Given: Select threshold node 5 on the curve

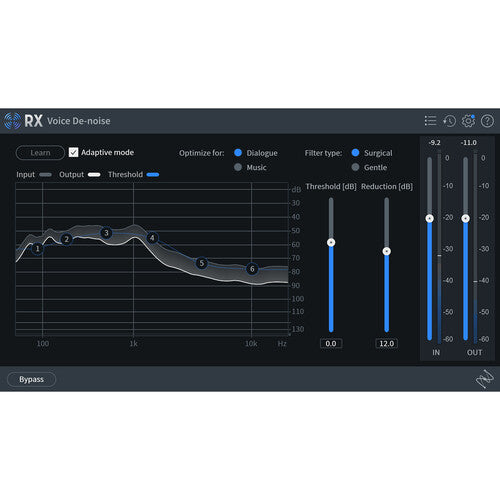Looking at the screenshot, I should (x=201, y=263).
